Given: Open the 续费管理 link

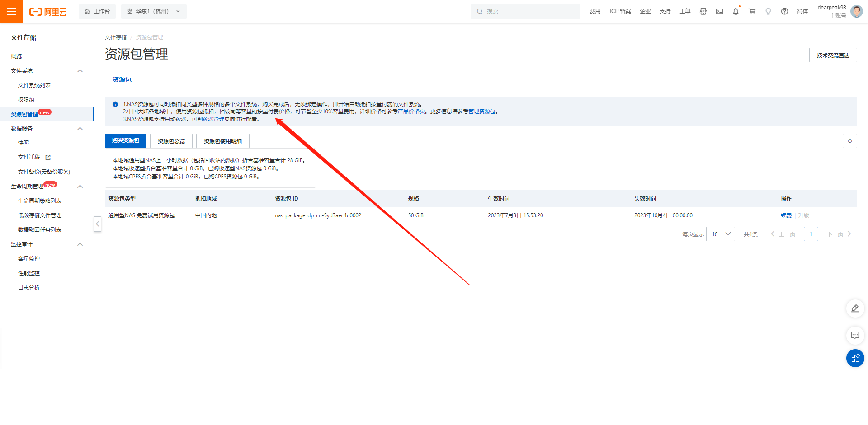Looking at the screenshot, I should click(x=213, y=119).
